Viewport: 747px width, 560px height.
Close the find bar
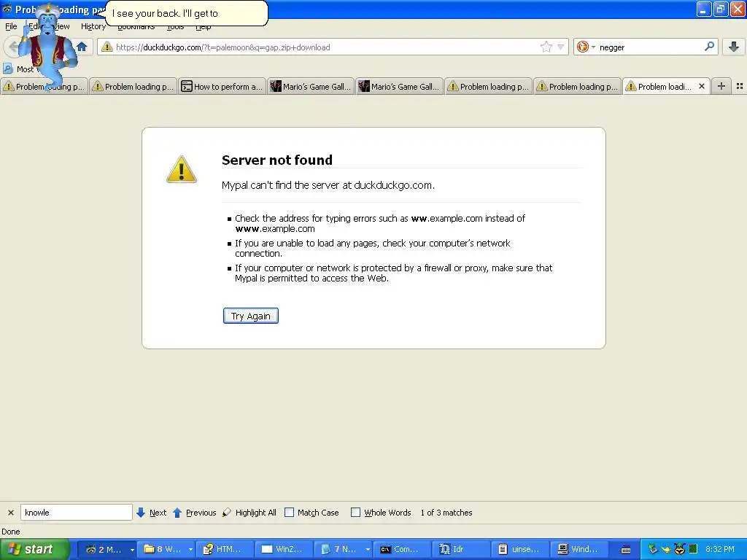[10, 513]
